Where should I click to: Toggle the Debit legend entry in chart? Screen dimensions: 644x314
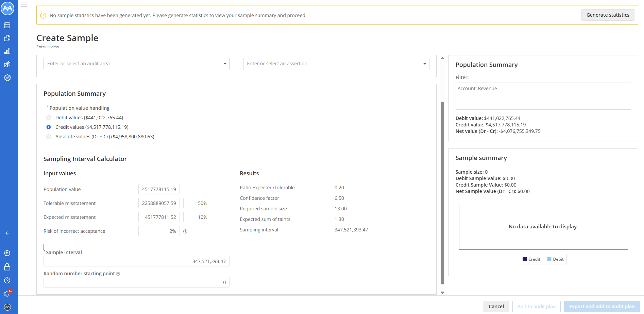[x=556, y=259]
